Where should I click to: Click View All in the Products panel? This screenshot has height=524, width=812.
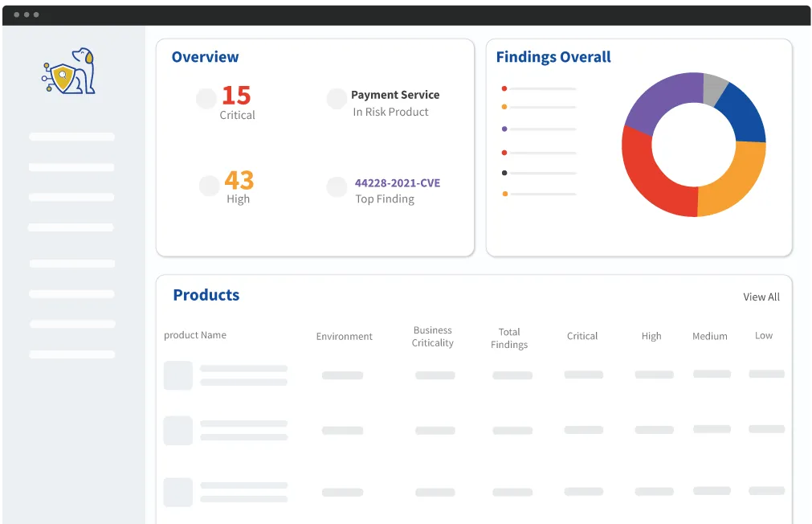(761, 297)
